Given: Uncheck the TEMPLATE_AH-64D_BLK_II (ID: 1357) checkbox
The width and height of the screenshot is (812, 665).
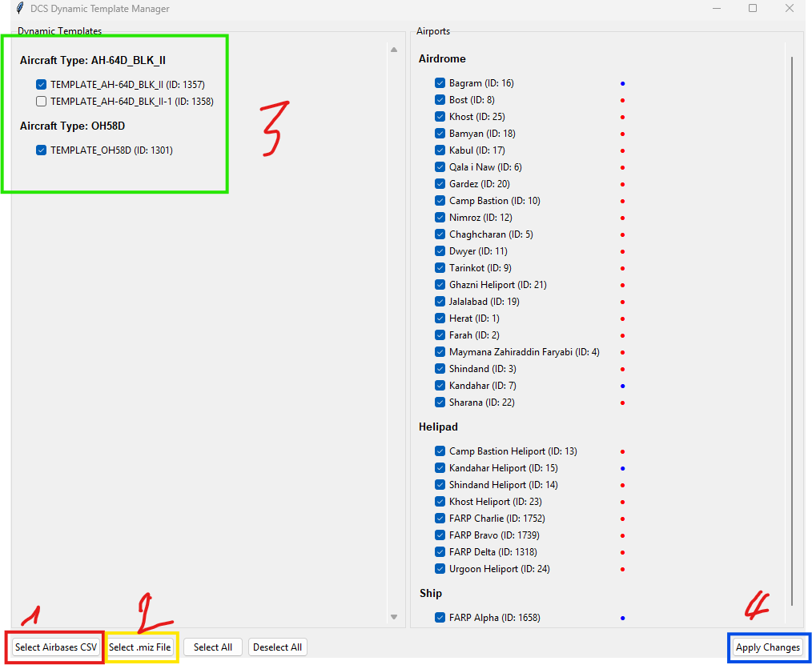Looking at the screenshot, I should 41,84.
